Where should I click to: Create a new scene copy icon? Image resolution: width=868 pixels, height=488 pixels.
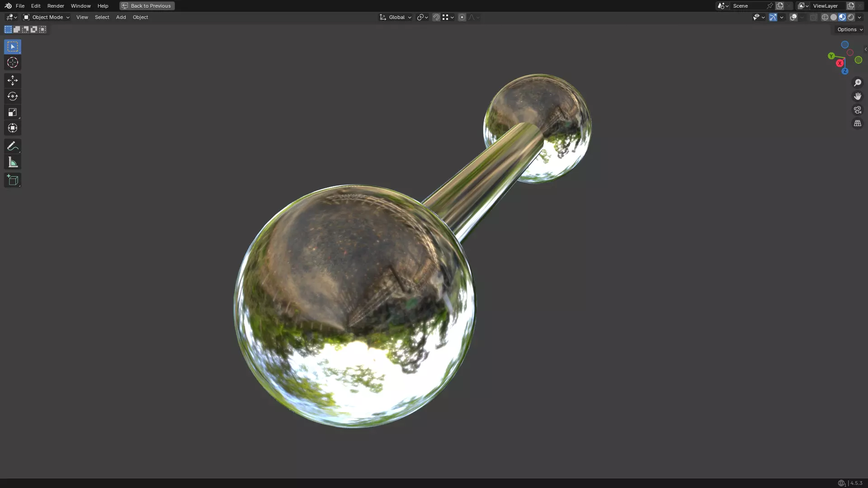point(780,6)
